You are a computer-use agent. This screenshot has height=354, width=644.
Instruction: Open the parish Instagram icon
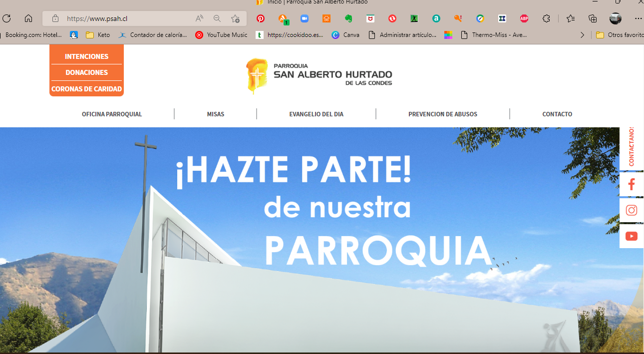point(631,210)
